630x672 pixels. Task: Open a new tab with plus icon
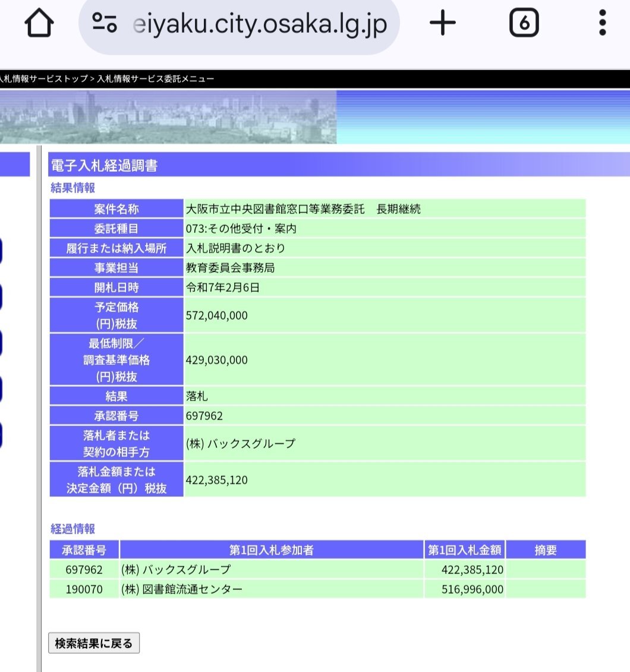coord(442,23)
